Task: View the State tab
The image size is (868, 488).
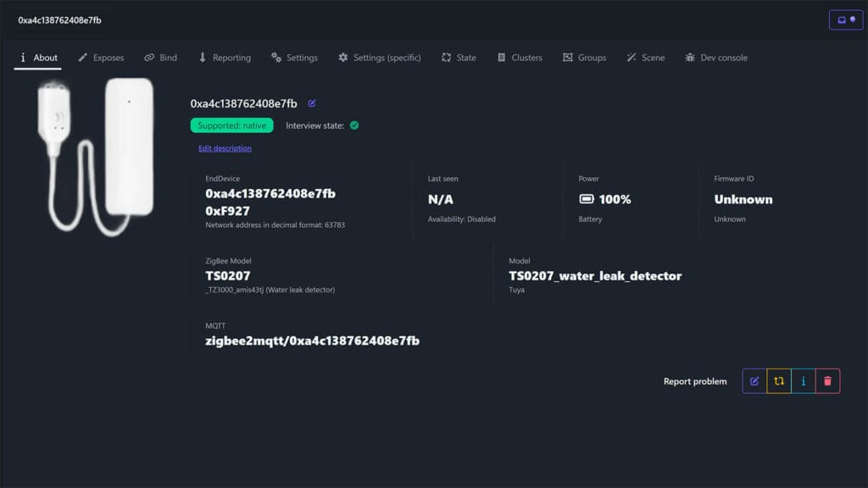Action: (459, 58)
